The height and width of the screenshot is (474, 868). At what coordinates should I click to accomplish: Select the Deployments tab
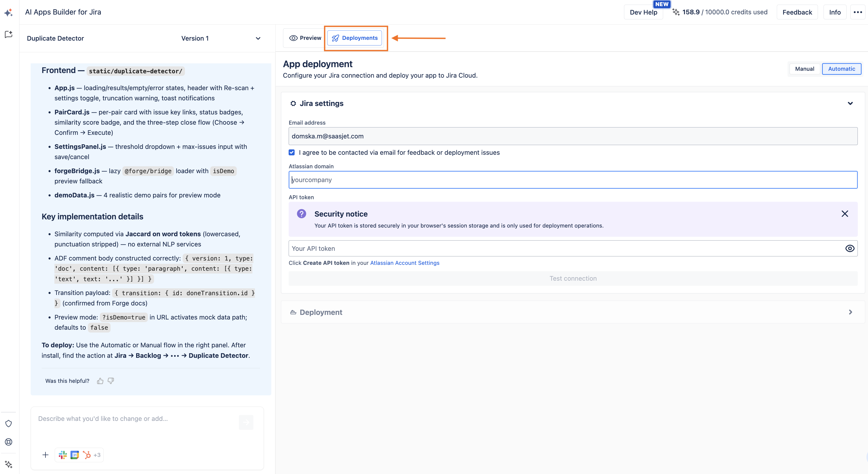[x=355, y=38]
